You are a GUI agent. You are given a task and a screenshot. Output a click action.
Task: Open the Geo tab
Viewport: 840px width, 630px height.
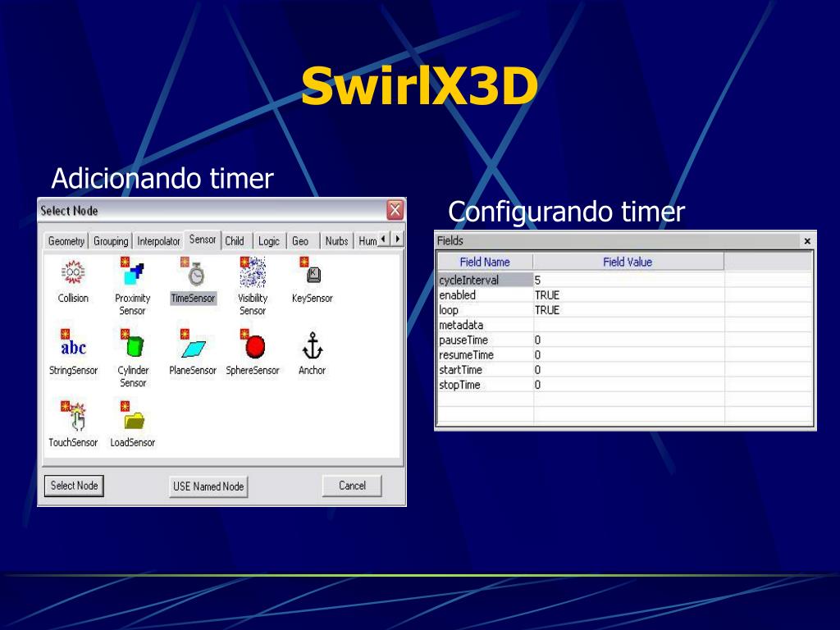click(300, 241)
